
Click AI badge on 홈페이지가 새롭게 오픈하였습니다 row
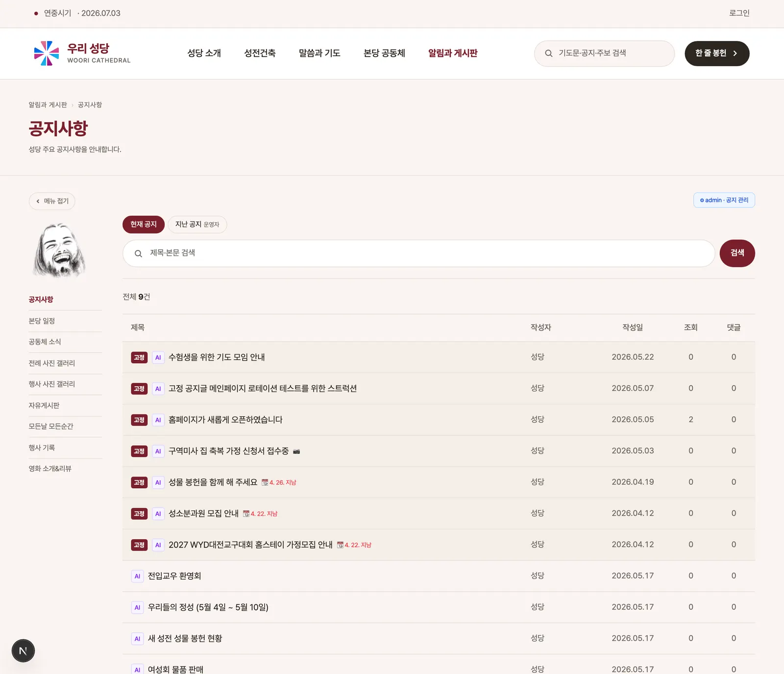point(158,420)
